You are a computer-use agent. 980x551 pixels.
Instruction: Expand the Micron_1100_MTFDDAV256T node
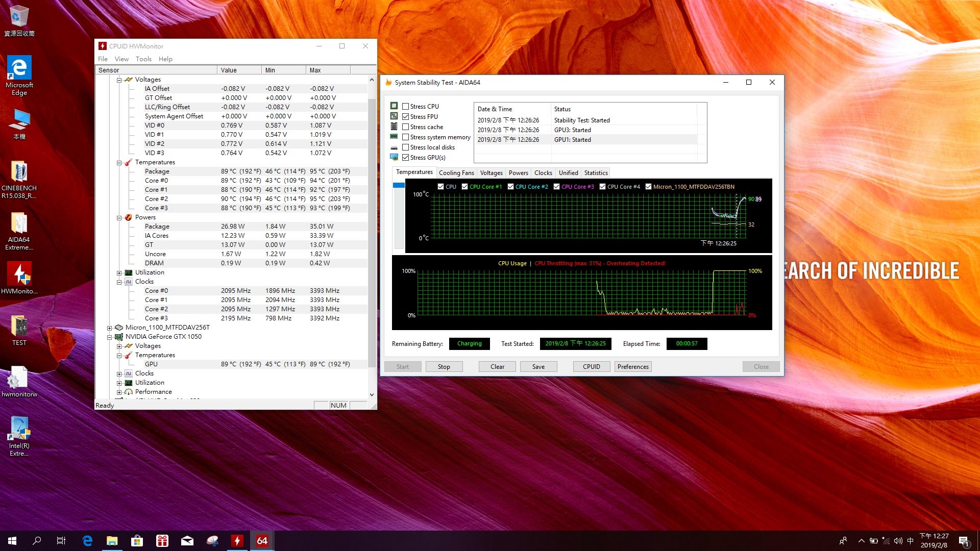(x=109, y=328)
